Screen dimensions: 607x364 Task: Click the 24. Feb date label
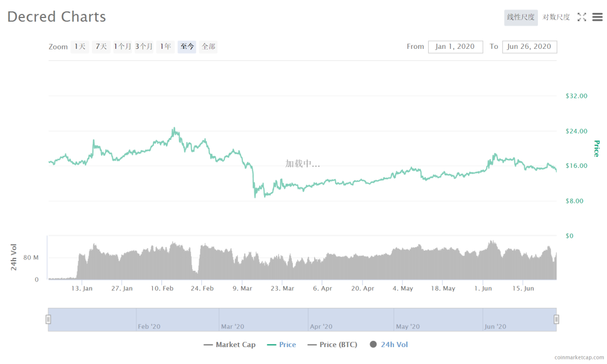[x=202, y=289]
